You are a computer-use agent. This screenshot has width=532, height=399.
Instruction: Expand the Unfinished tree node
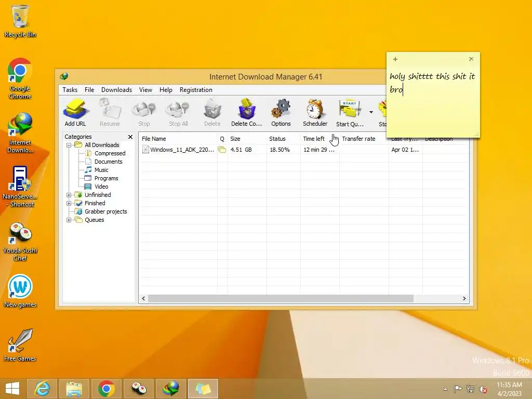point(69,195)
